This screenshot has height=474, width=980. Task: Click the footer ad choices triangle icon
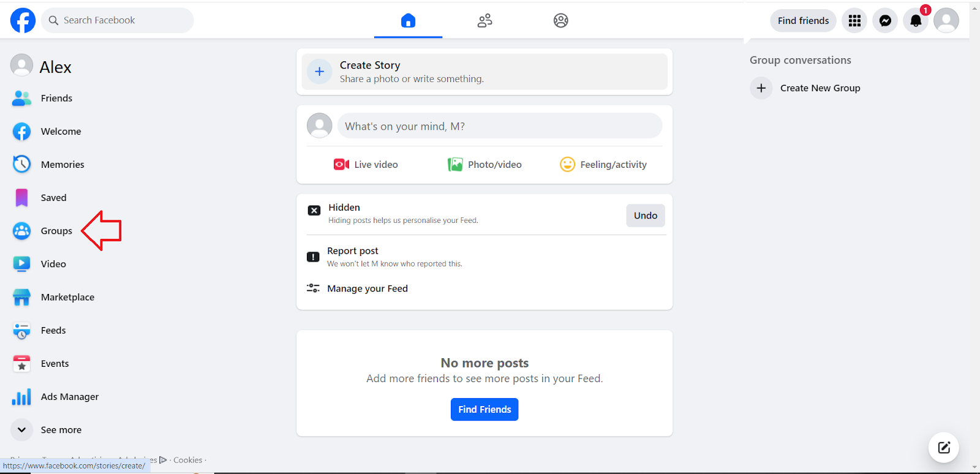163,460
